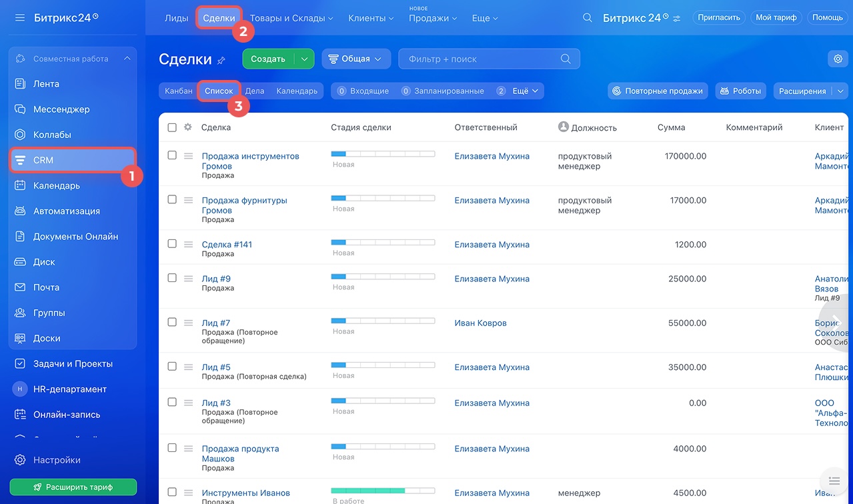The width and height of the screenshot is (853, 504).
Task: Expand the Расширения dropdown arrow
Action: [x=840, y=91]
